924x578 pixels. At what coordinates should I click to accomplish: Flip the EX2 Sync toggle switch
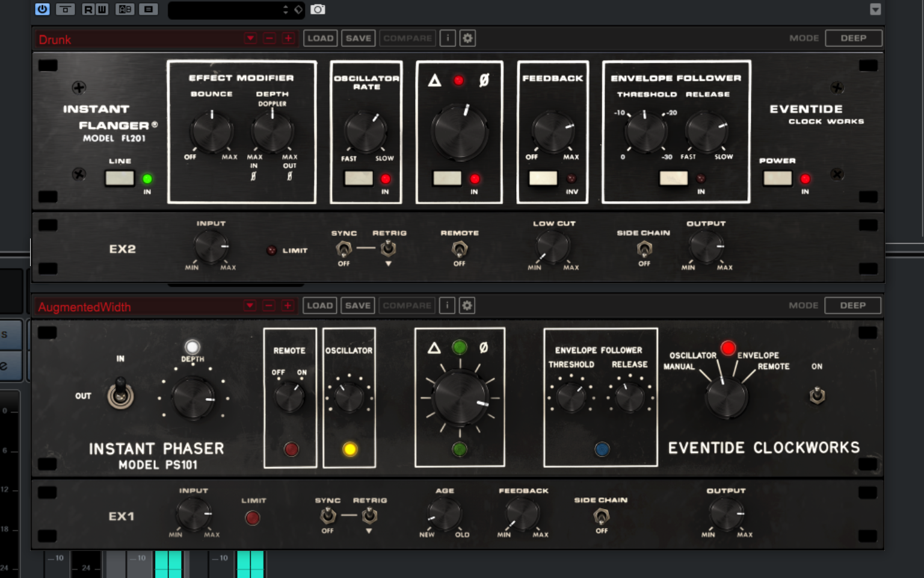tap(343, 248)
